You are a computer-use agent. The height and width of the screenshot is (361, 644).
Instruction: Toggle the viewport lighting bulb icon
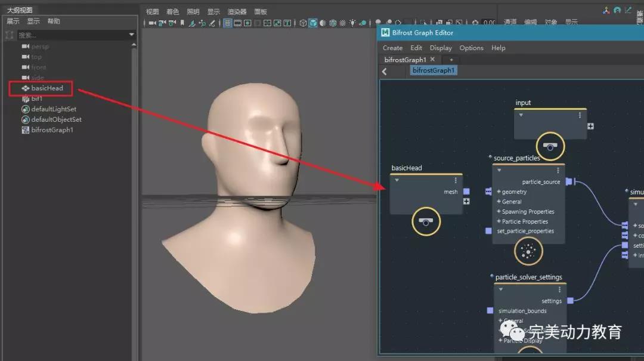click(x=352, y=23)
